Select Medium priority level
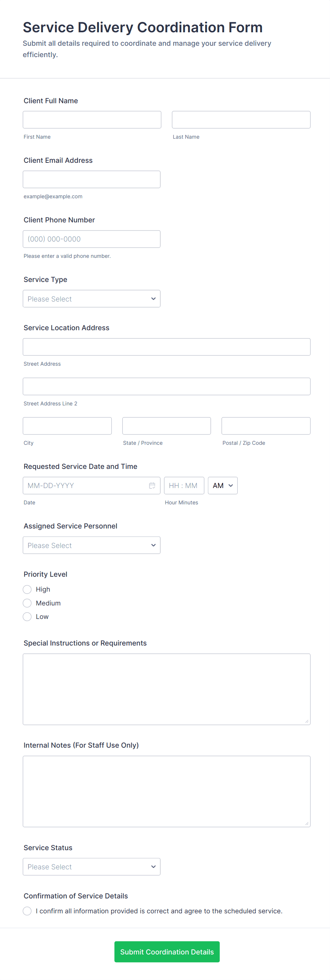This screenshot has width=330, height=980. pos(27,603)
